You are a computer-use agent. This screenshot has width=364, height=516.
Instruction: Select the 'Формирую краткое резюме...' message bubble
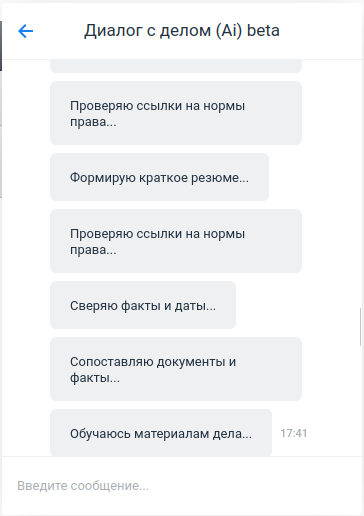159,177
